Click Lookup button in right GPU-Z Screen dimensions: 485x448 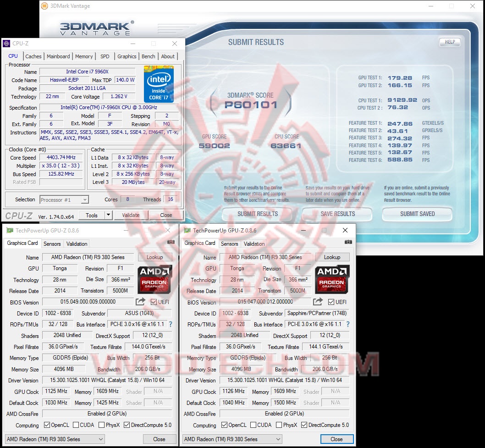coord(332,257)
